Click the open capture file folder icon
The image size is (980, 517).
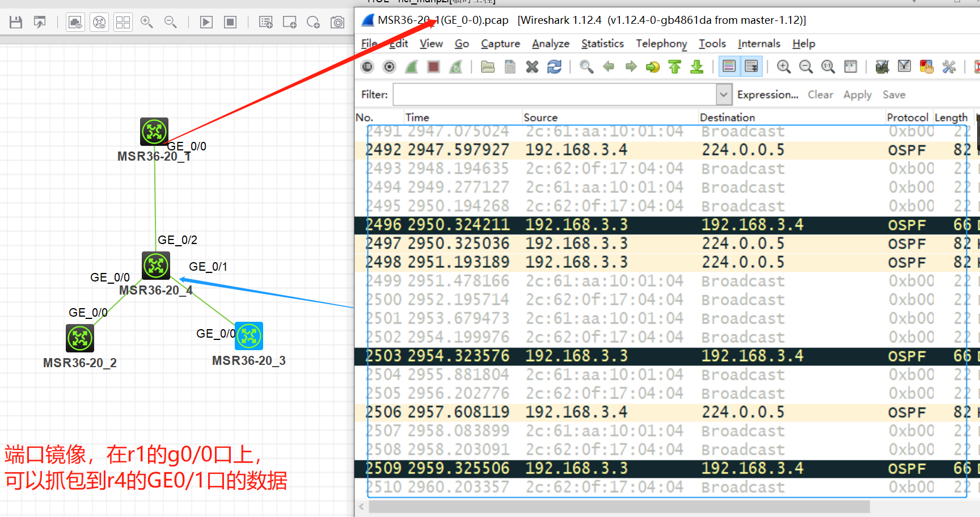pos(488,67)
